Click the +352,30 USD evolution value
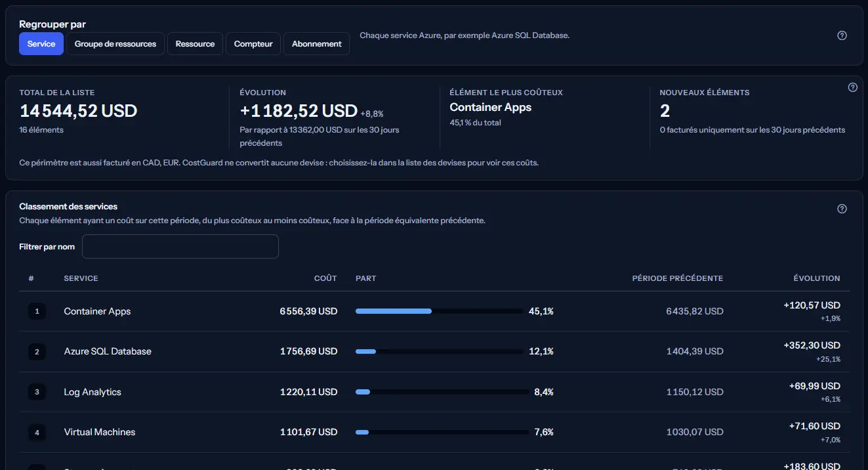This screenshot has width=868, height=470. [x=812, y=345]
